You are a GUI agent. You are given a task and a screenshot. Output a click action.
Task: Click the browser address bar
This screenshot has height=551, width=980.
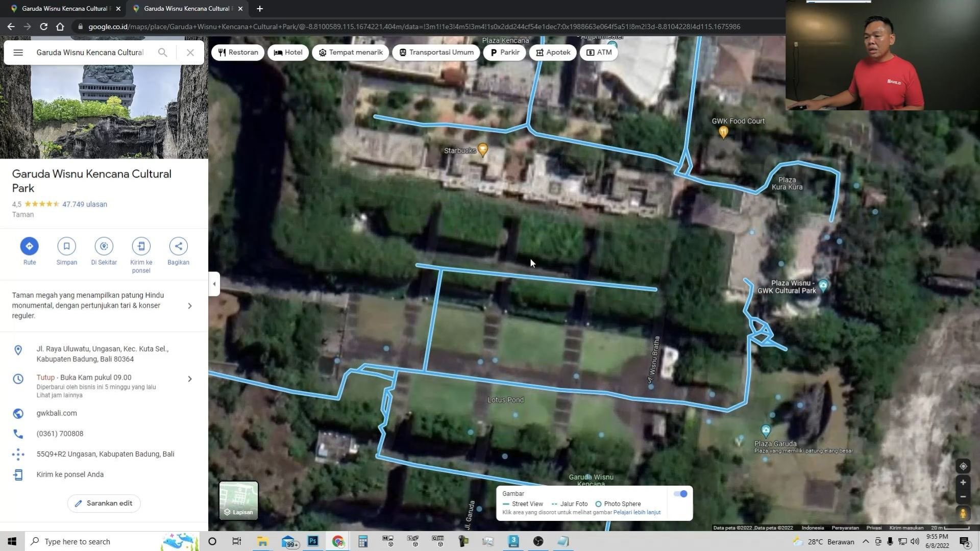tap(413, 27)
